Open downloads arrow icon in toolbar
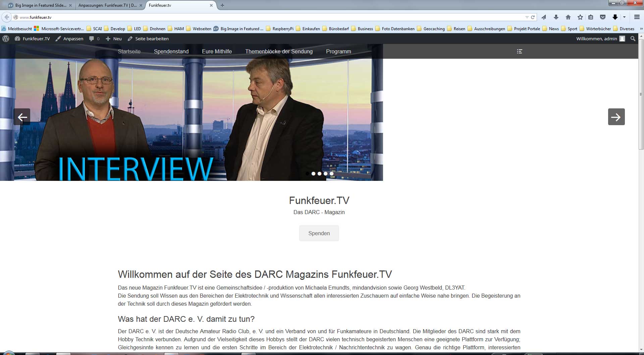 pos(556,17)
